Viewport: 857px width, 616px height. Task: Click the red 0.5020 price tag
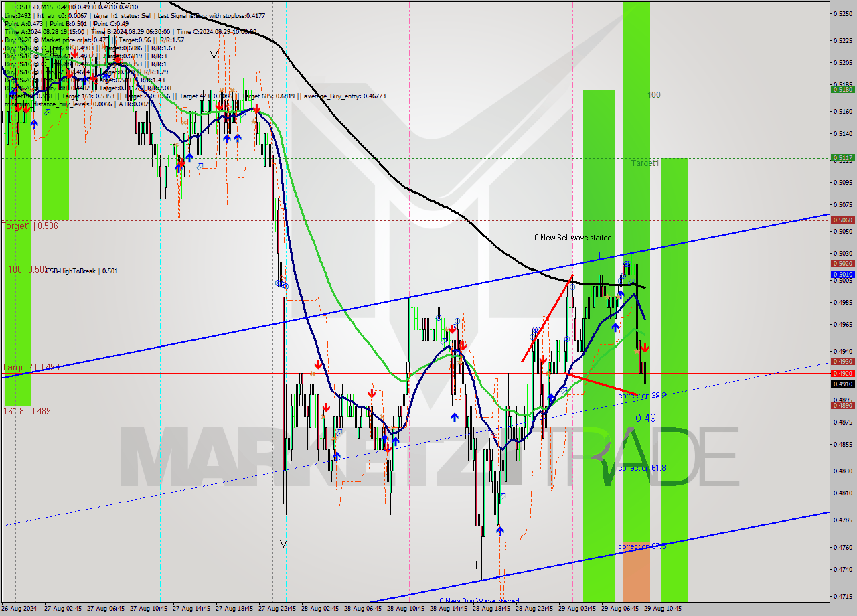click(842, 263)
